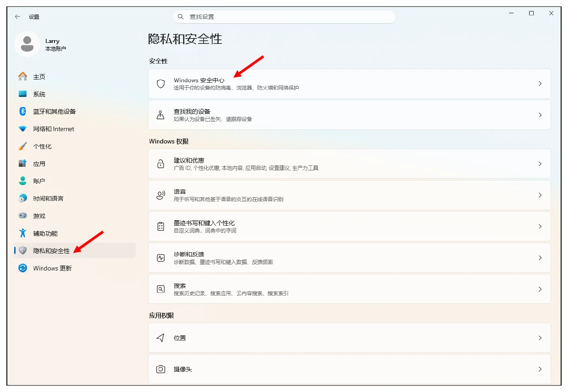The width and height of the screenshot is (568, 392).
Task: Click the 摄像头 camera icon
Action: point(161,369)
